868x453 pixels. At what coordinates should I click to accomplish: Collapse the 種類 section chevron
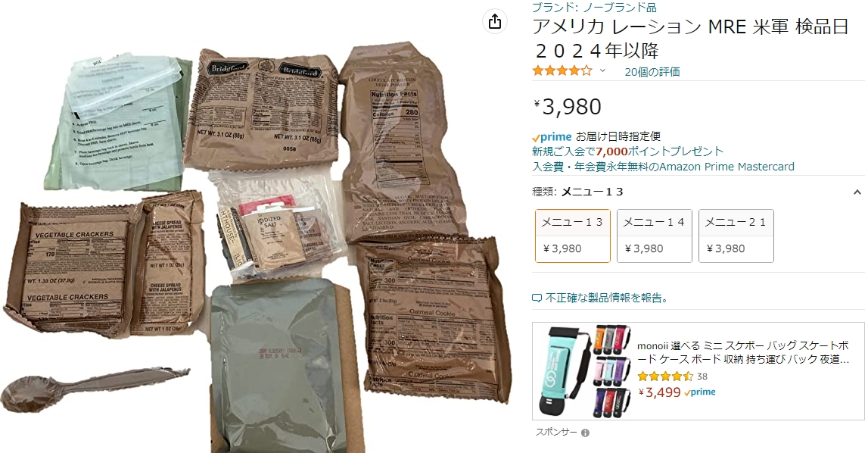[x=857, y=192]
